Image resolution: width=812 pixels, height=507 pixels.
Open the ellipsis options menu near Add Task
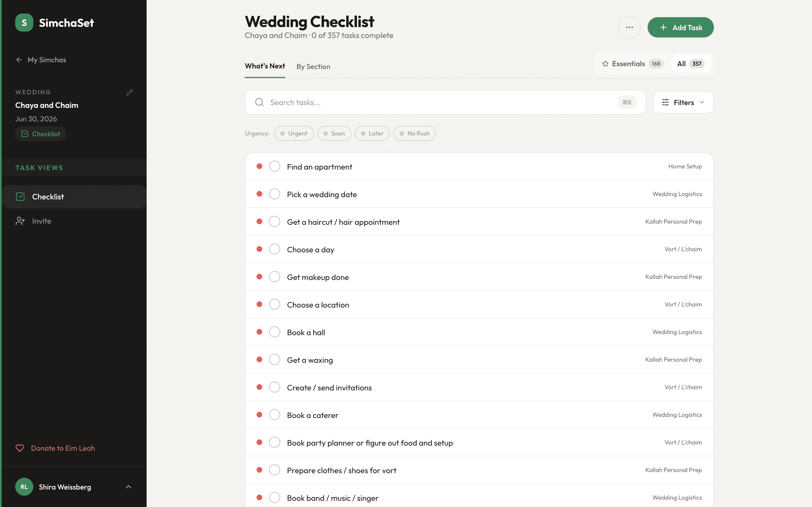[x=630, y=27]
